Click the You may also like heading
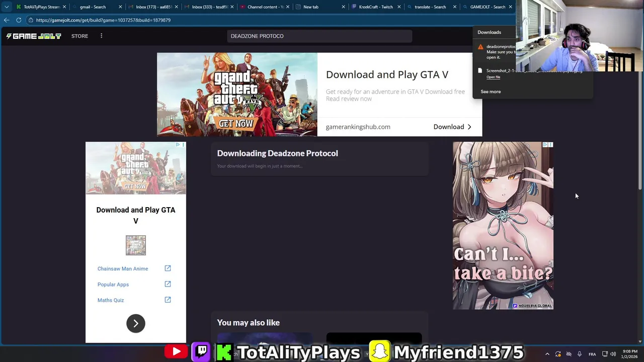 point(249,323)
